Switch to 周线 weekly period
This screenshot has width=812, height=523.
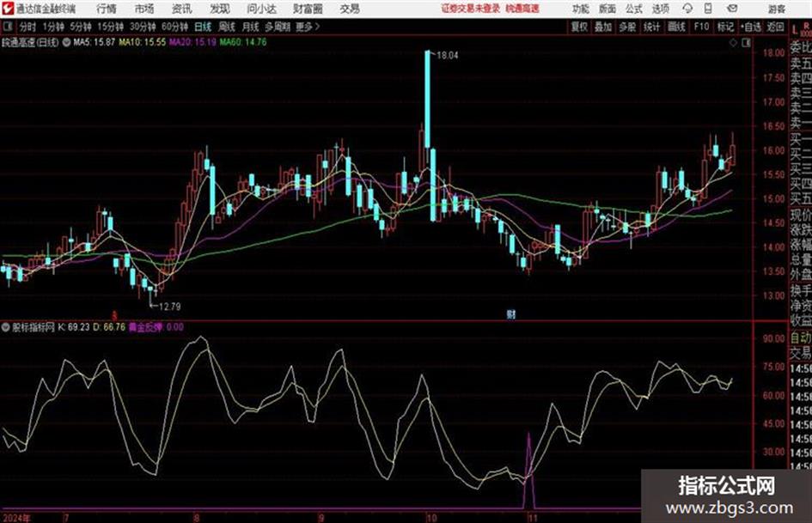tap(227, 27)
